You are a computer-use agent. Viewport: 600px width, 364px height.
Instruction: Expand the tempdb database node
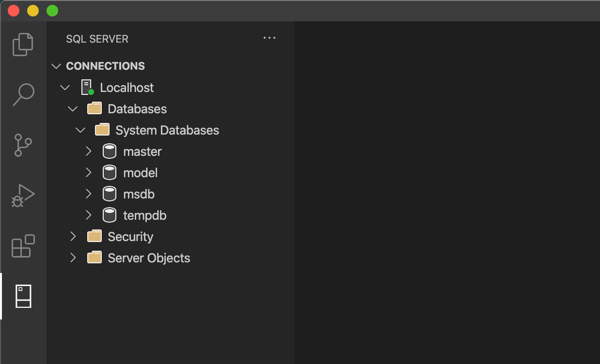88,215
